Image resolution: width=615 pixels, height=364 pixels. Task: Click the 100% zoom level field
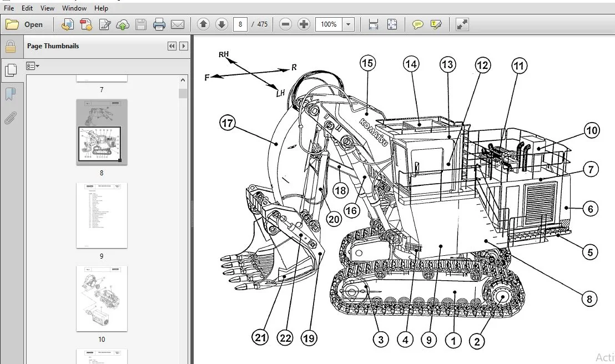pyautogui.click(x=329, y=24)
